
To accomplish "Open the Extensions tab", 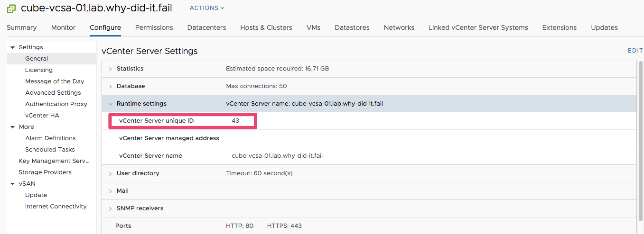I will tap(560, 27).
